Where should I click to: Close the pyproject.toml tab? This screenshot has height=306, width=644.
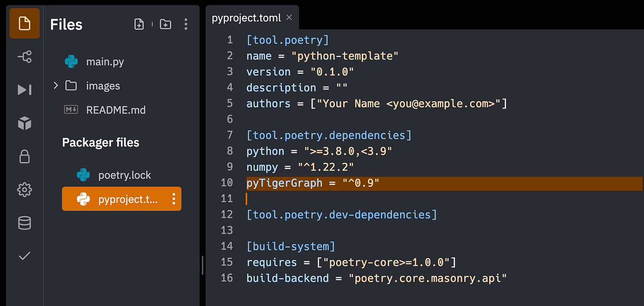[x=289, y=17]
